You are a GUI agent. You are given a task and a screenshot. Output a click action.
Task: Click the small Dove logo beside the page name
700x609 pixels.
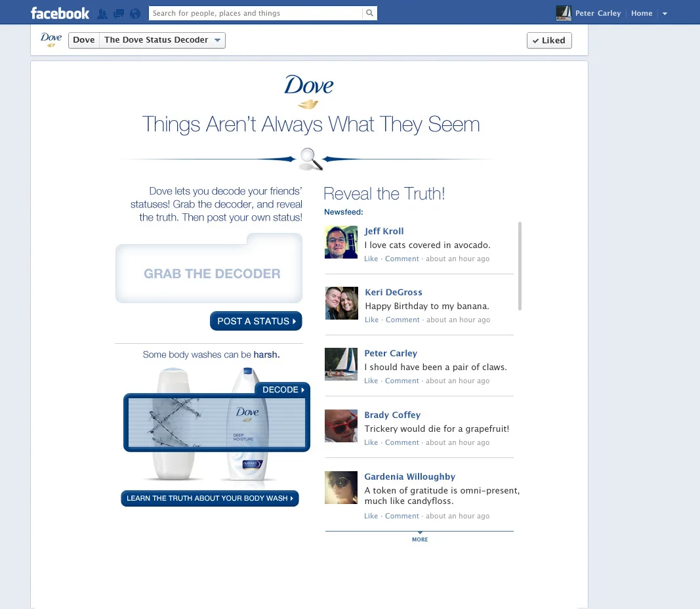[51, 39]
